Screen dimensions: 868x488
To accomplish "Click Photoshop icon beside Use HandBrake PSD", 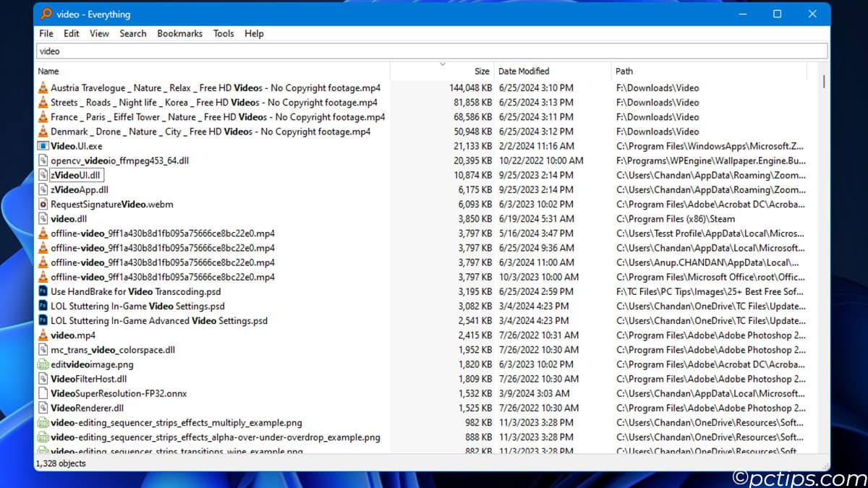I will coord(43,291).
